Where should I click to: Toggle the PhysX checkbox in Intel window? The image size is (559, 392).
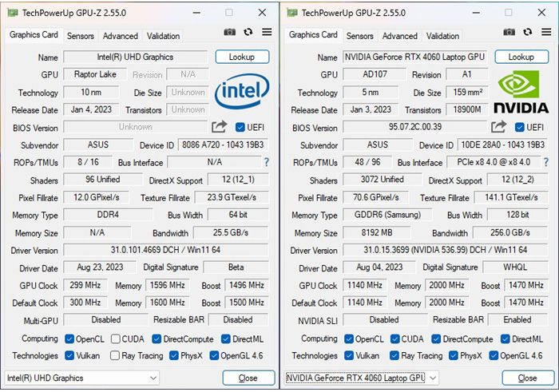(x=174, y=355)
